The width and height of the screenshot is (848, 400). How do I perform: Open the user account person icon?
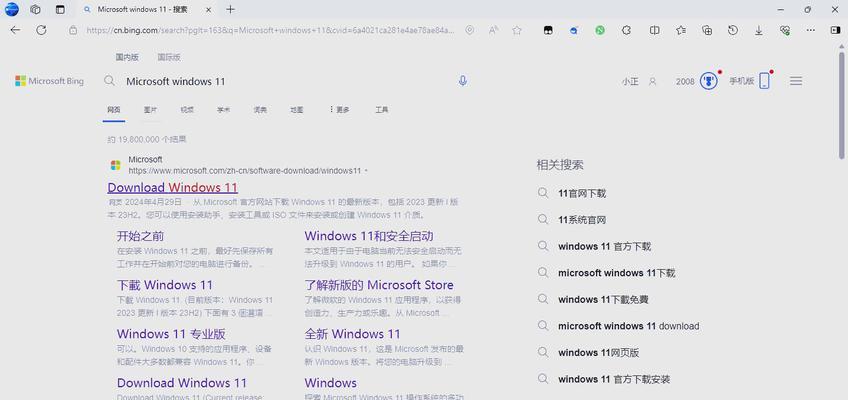point(653,82)
